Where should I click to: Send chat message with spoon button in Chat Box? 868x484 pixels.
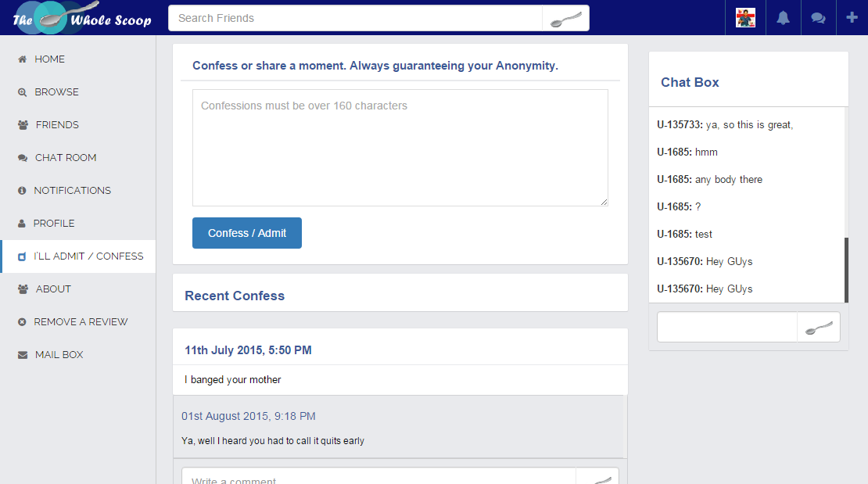(818, 328)
